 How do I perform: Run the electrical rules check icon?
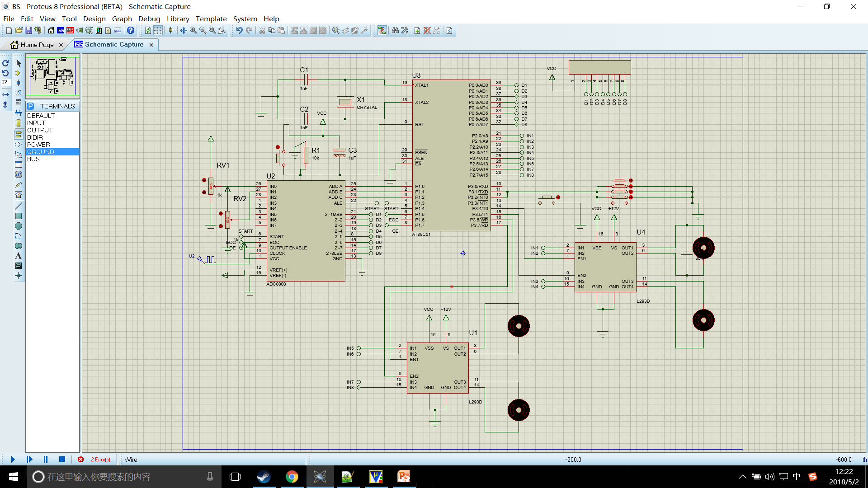(449, 30)
